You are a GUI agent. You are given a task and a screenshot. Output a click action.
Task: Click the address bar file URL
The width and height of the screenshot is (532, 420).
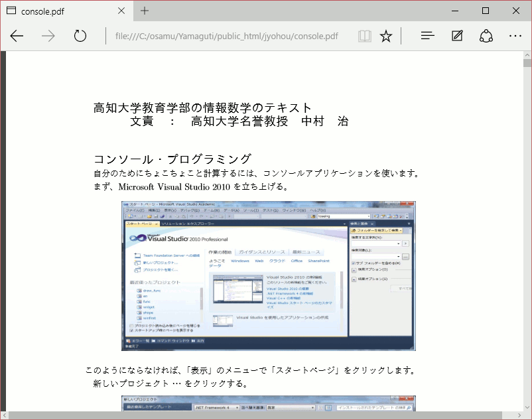(227, 36)
